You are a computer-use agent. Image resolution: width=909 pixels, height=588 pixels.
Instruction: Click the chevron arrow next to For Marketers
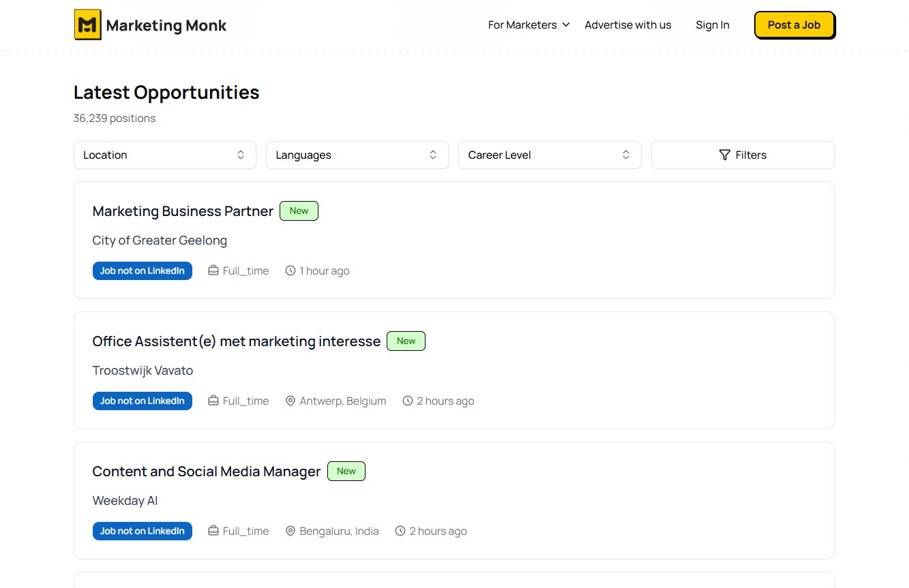pos(565,25)
